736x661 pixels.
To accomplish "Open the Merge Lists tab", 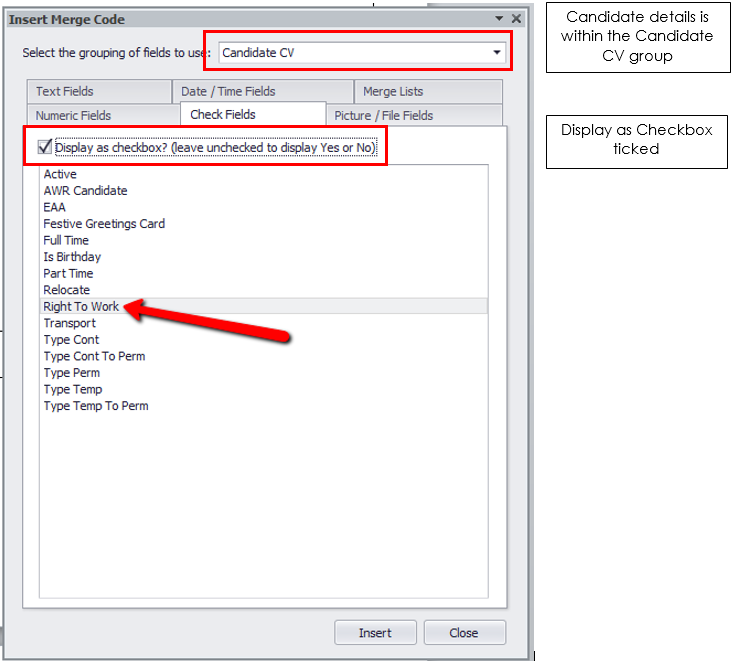I will coord(393,92).
